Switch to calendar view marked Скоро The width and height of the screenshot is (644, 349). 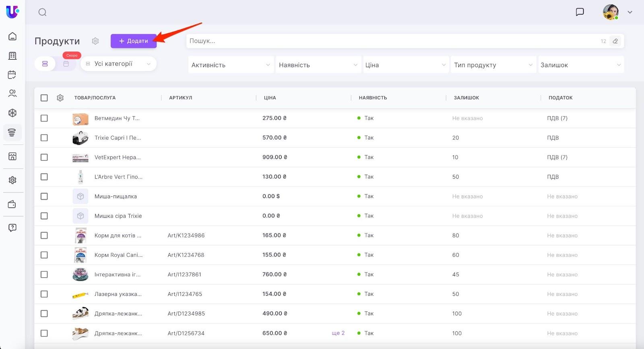[x=66, y=64]
